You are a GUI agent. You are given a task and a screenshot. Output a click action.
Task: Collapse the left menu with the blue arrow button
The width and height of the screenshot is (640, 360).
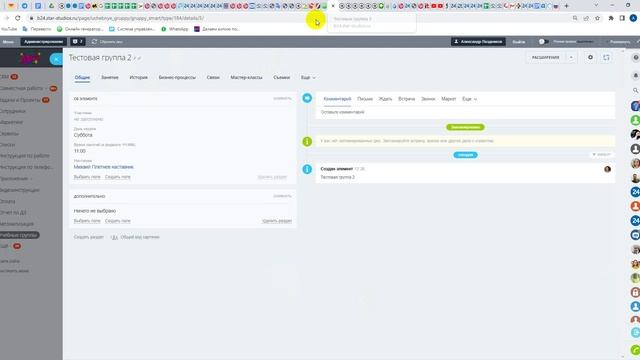coord(56,59)
